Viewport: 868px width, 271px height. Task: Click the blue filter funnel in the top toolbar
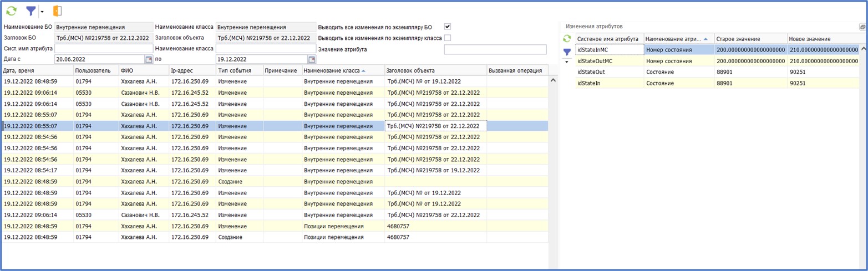tap(31, 11)
